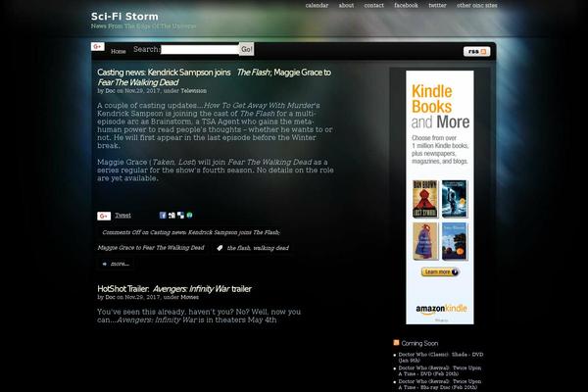
Task: Click the Delicious bookmark icon
Action: coord(180,215)
